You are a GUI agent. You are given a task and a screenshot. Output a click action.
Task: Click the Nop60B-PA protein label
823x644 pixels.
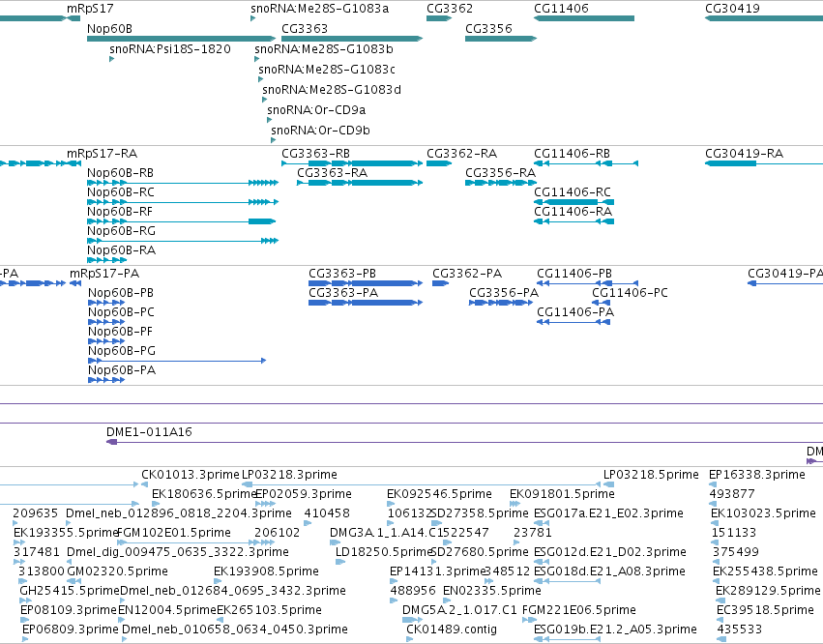[x=122, y=370]
